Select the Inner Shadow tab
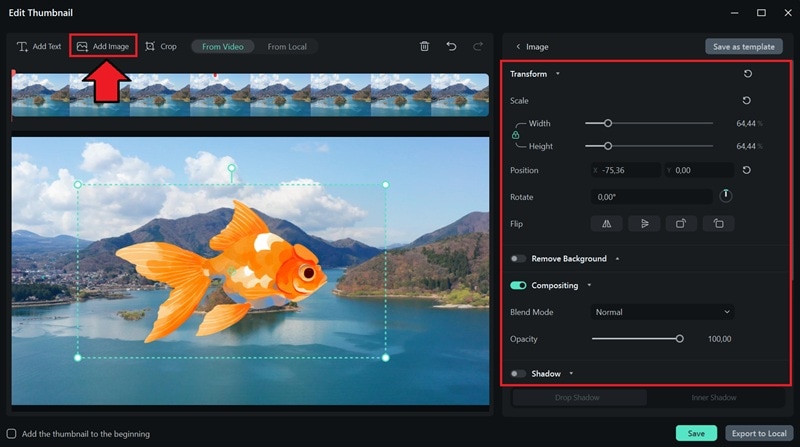The height and width of the screenshot is (447, 800). pos(714,398)
